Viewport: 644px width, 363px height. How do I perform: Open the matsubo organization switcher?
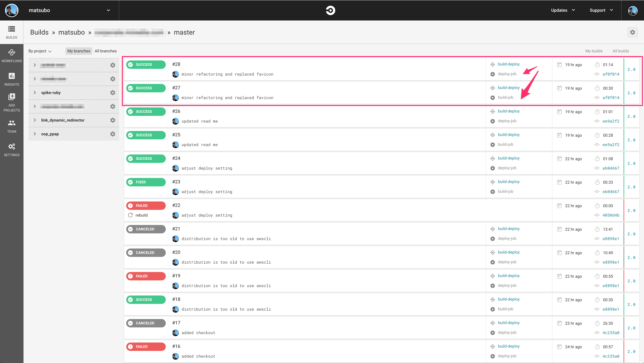coord(108,10)
